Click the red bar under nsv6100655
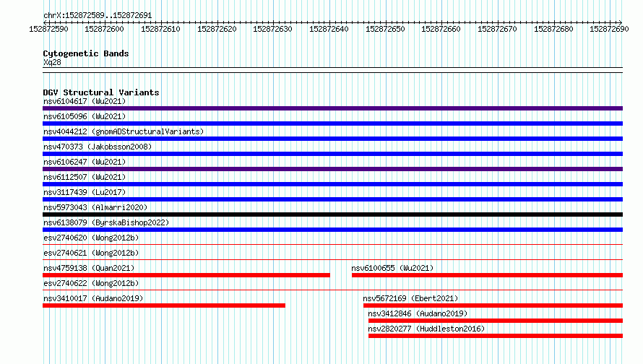The height and width of the screenshot is (364, 643). click(487, 275)
